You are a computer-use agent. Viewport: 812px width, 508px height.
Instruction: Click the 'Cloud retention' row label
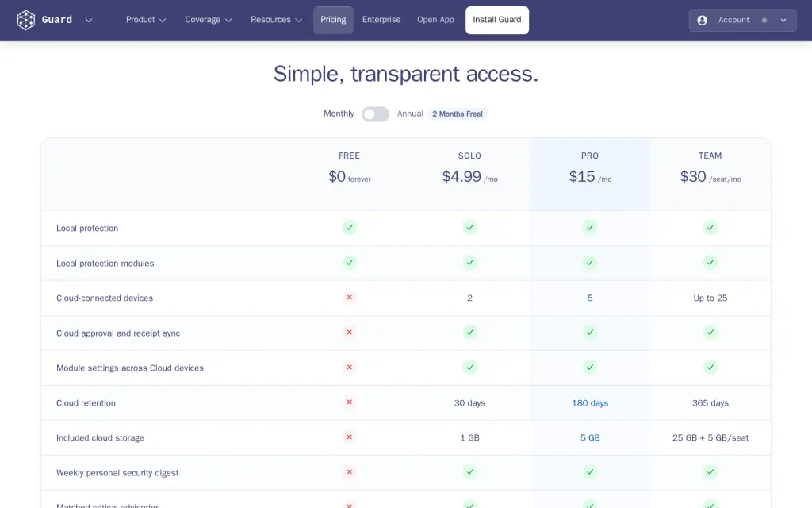point(86,402)
